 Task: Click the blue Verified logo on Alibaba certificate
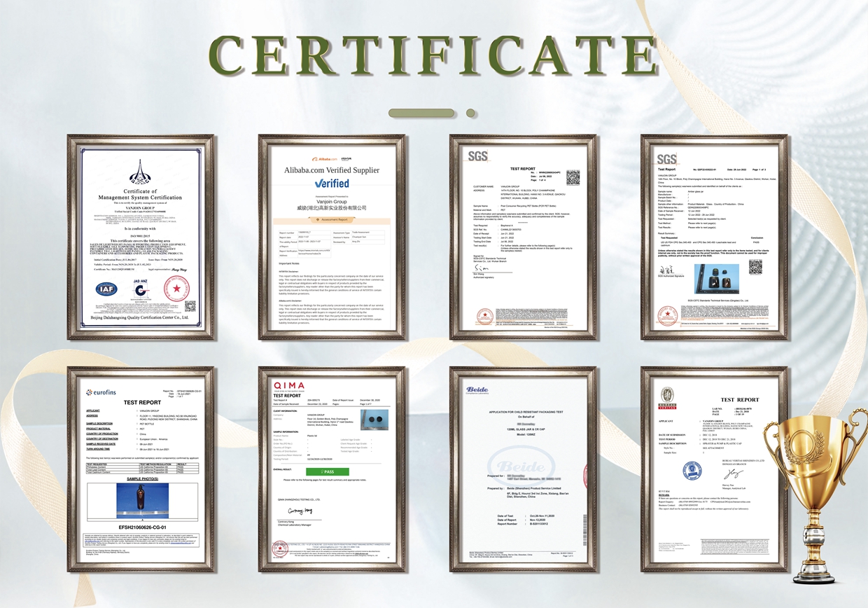(332, 184)
